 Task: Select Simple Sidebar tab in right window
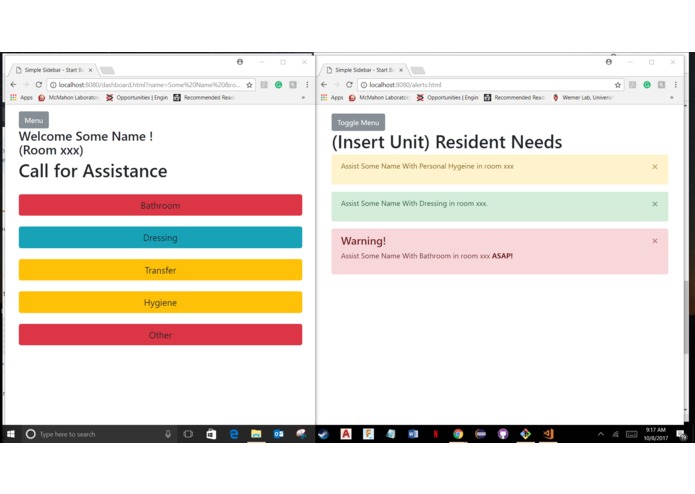(364, 70)
